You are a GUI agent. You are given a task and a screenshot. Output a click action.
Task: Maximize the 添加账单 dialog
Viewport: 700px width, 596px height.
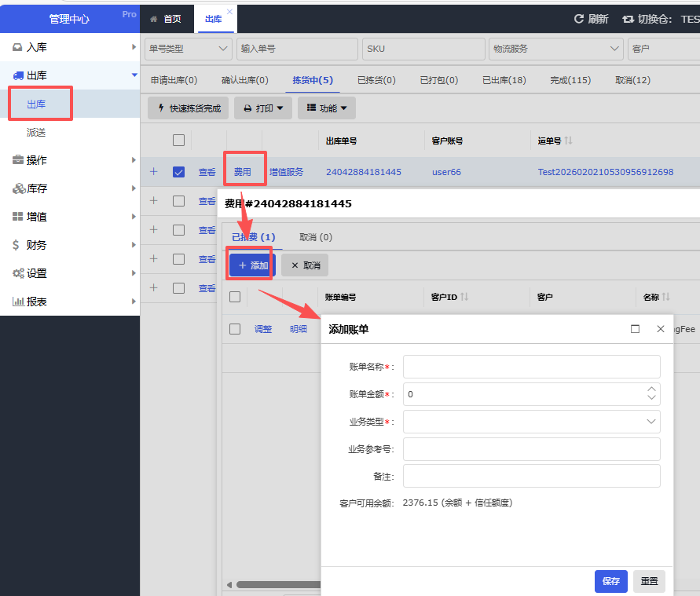[x=635, y=329]
